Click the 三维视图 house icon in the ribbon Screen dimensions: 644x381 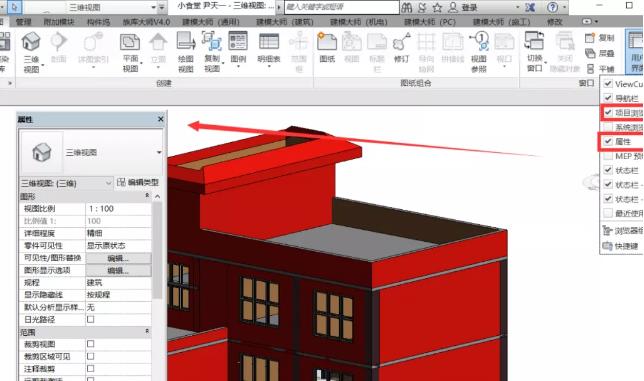click(x=31, y=42)
